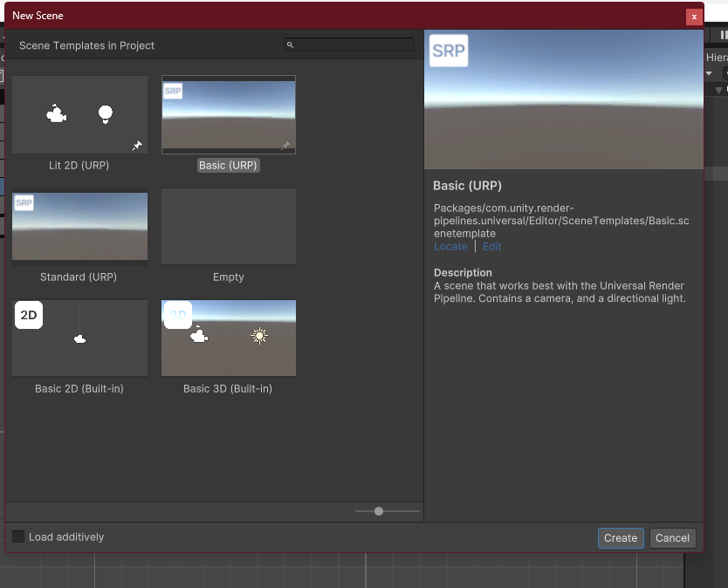Screen dimensions: 728x588
Task: Click the template package path text
Action: 561,221
